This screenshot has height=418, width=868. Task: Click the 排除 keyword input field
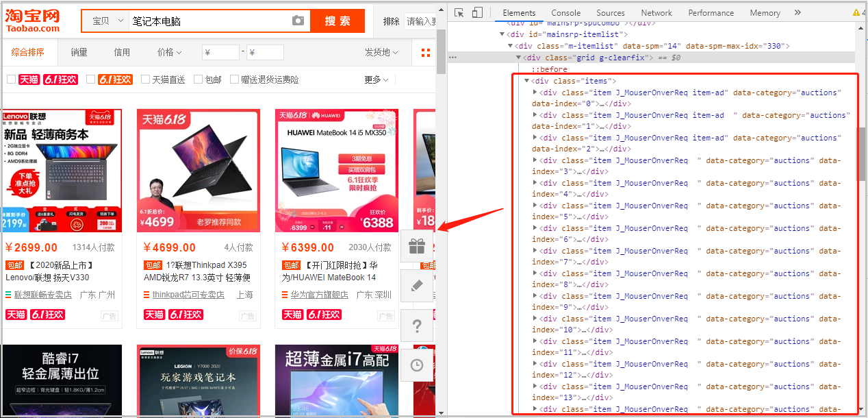(420, 22)
